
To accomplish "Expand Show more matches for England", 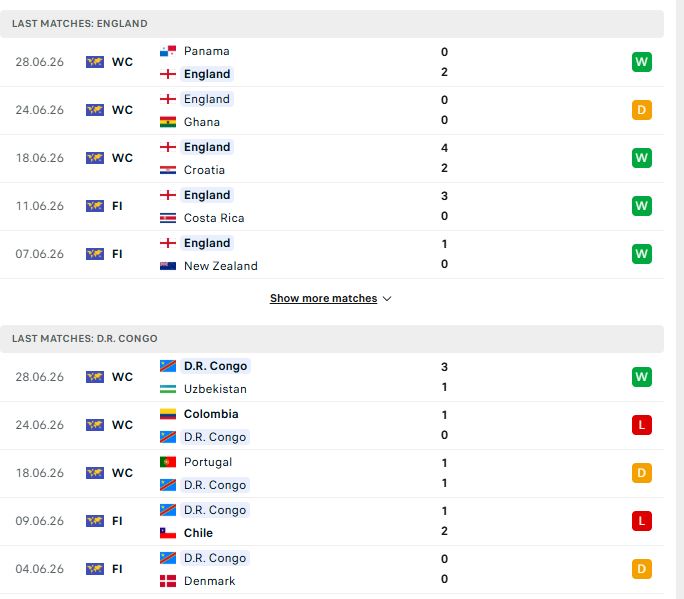I will 323,298.
